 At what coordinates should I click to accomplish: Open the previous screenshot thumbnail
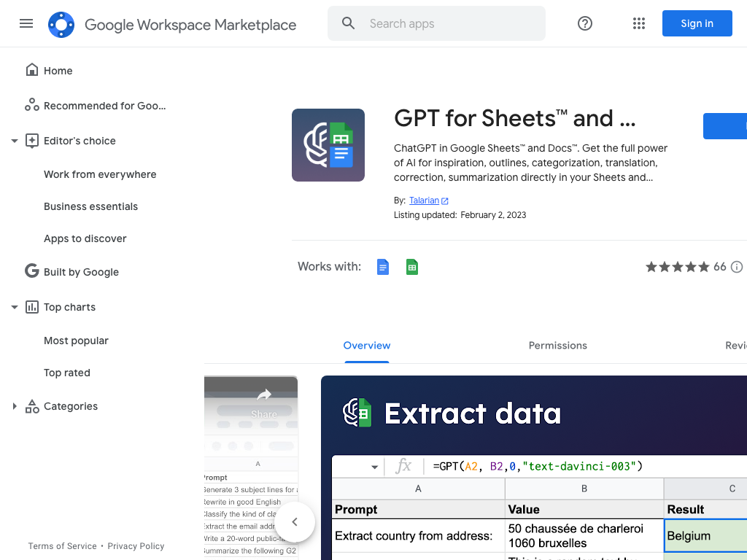251,467
